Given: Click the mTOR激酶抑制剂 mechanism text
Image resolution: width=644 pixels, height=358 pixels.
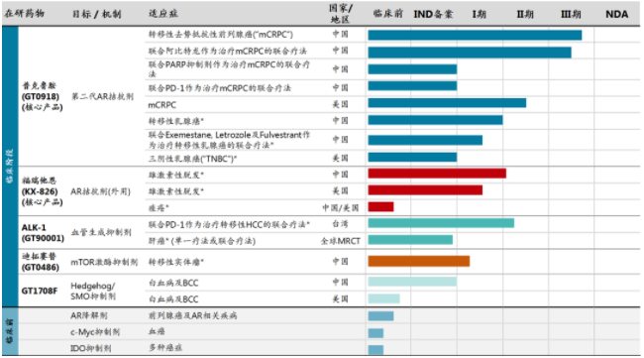Looking at the screenshot, I should tap(104, 262).
